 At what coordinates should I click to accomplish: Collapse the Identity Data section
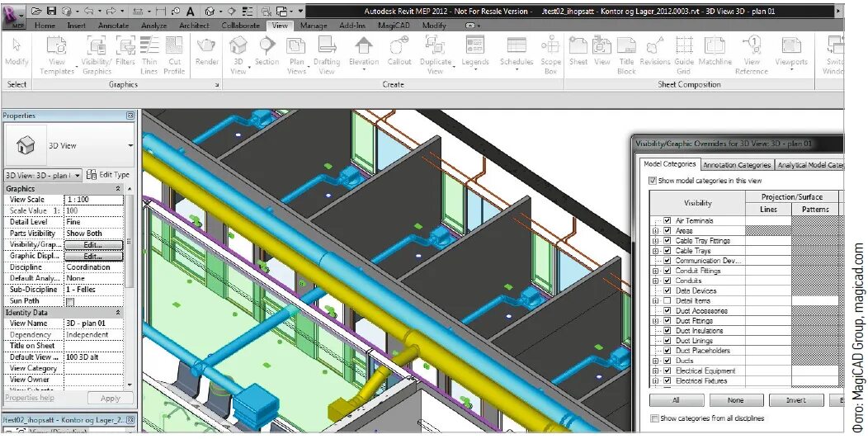(x=118, y=312)
